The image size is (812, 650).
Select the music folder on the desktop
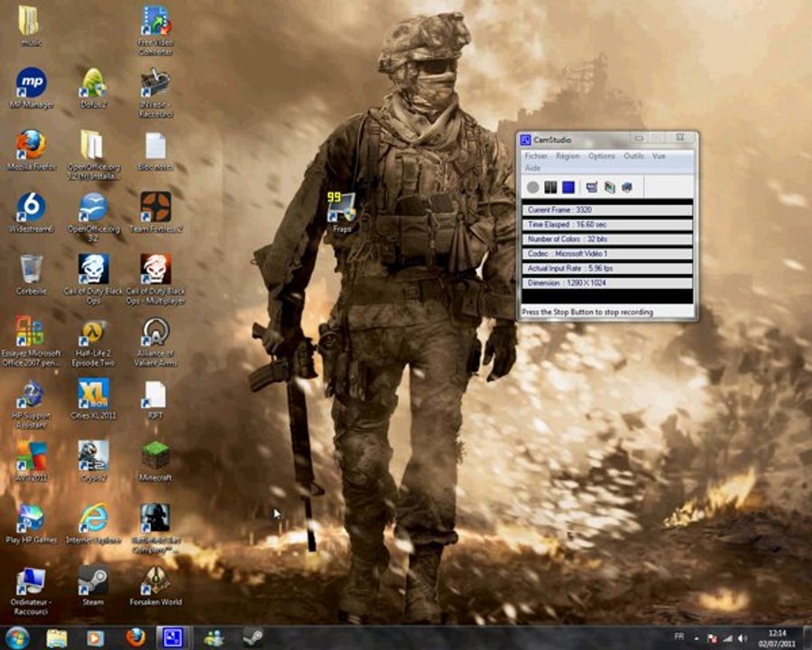(31, 26)
